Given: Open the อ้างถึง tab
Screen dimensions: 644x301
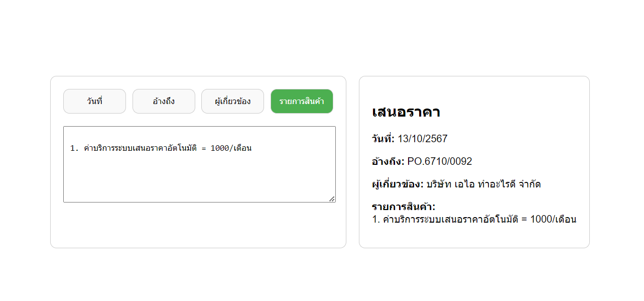Looking at the screenshot, I should 164,102.
